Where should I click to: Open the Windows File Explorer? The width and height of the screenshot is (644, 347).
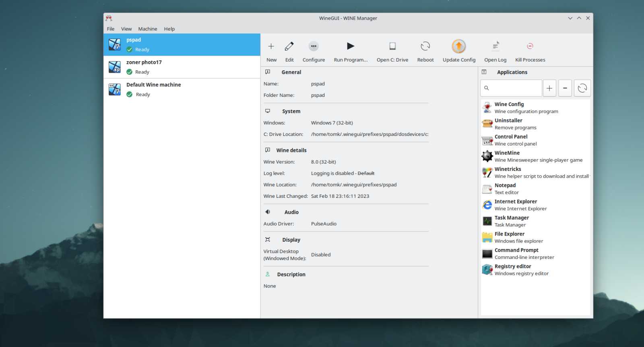(x=535, y=237)
